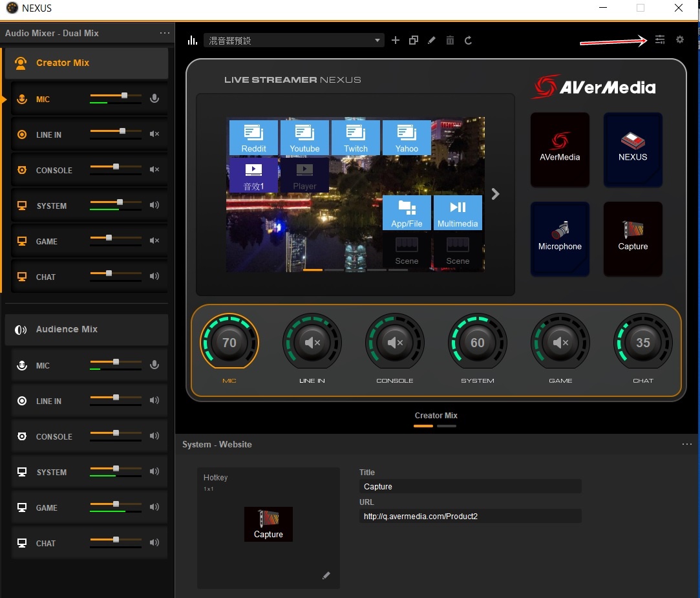Screen dimensions: 700x598
Task: Select the first empty Scene tile
Action: click(407, 251)
